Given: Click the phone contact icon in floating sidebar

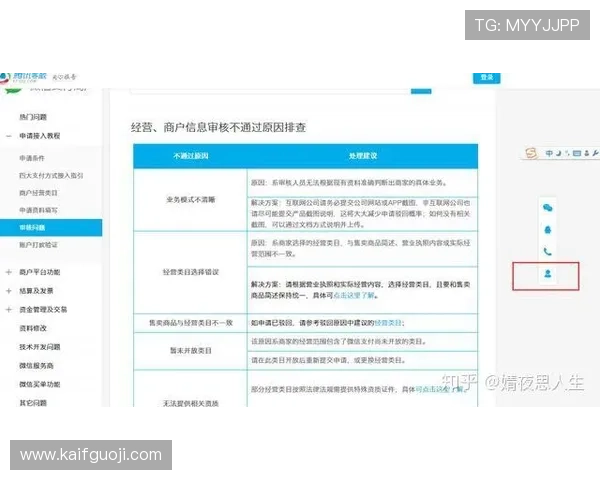Looking at the screenshot, I should (548, 251).
